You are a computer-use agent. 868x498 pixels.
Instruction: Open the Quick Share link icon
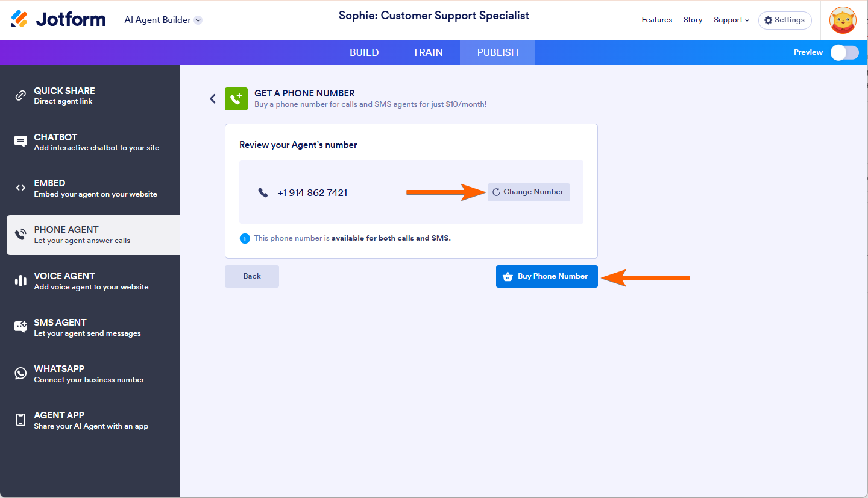20,95
